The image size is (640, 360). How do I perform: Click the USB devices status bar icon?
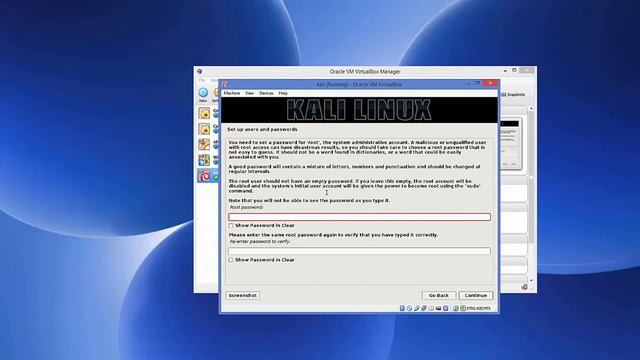click(x=417, y=308)
